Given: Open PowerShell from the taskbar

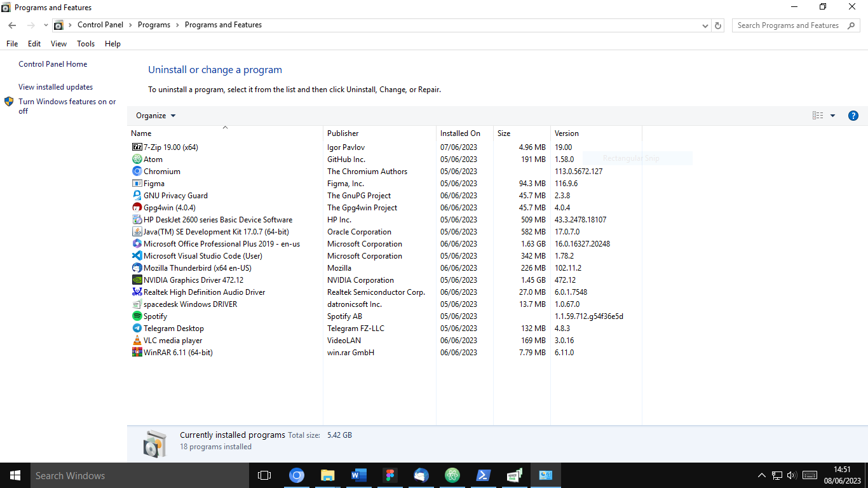Looking at the screenshot, I should (x=484, y=475).
